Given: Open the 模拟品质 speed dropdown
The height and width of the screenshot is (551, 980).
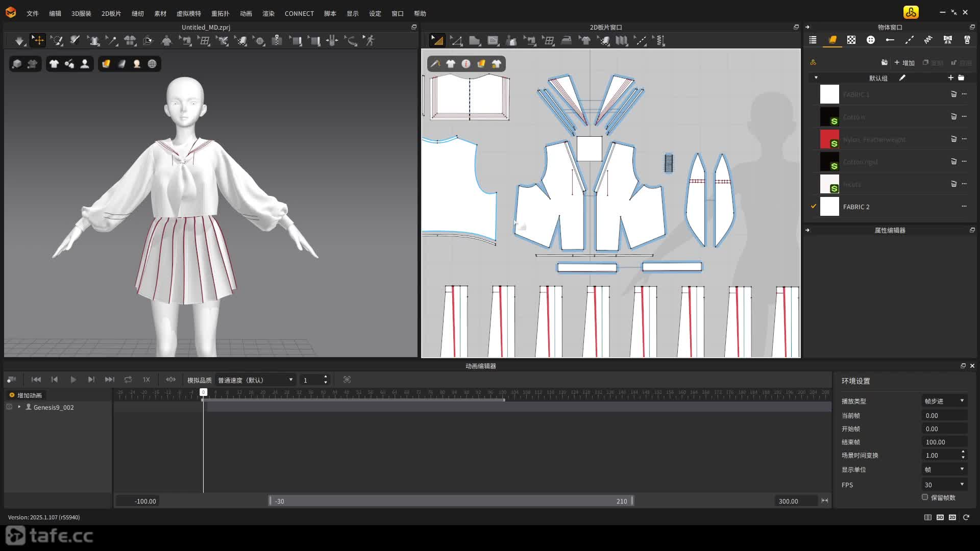Looking at the screenshot, I should (x=255, y=380).
